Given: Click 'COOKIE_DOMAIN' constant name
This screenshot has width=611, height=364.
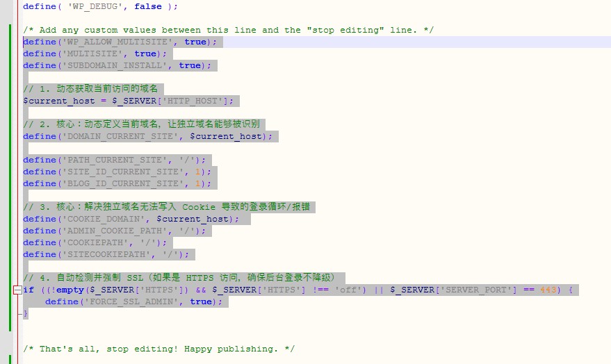Looking at the screenshot, I should pos(104,219).
